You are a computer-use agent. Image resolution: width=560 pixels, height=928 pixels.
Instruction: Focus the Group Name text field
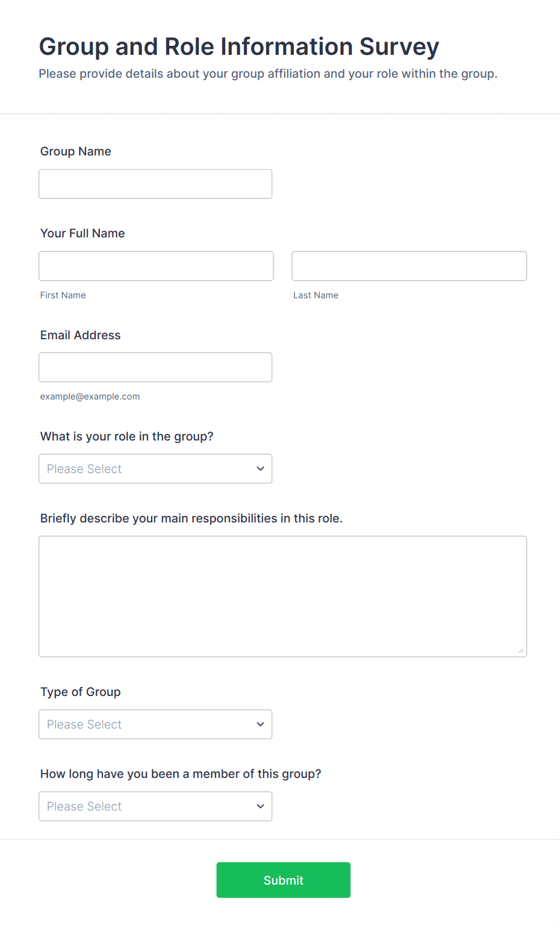click(155, 184)
